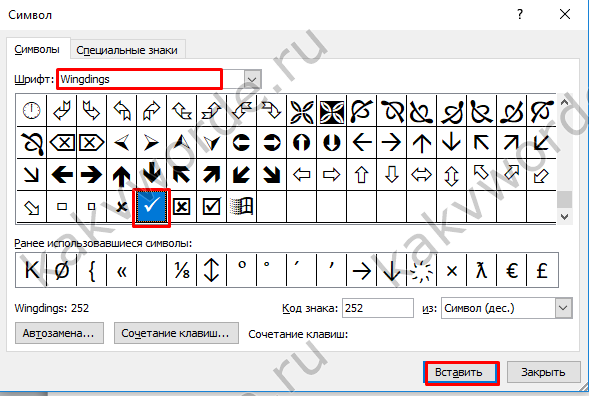Open the Сочетание клавиш button

[x=176, y=333]
